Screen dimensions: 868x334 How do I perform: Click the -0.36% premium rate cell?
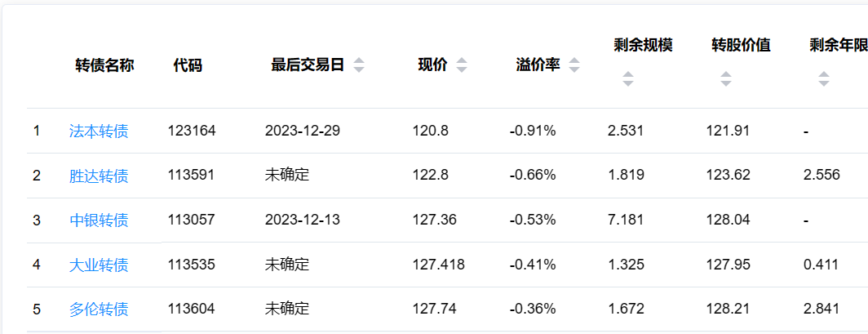[533, 309]
